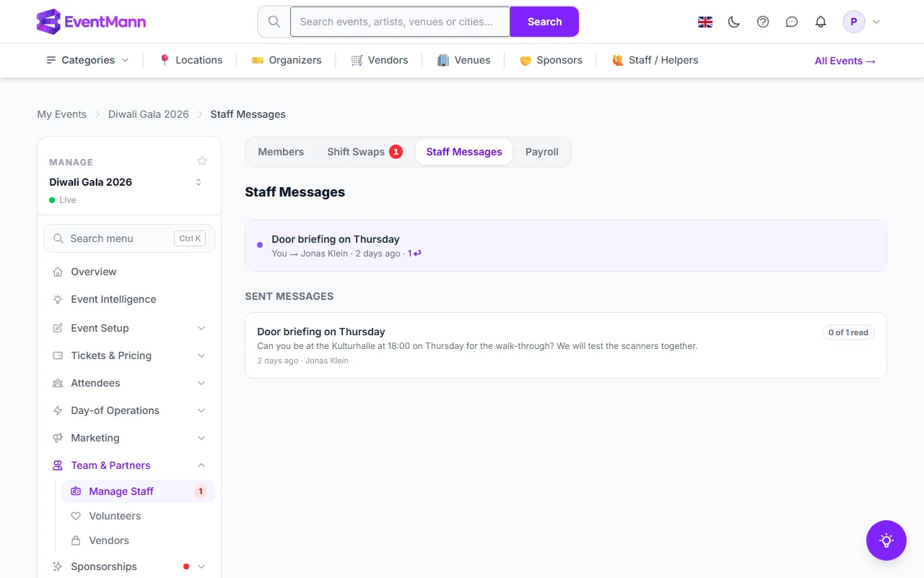Expand Marketing section

click(129, 438)
